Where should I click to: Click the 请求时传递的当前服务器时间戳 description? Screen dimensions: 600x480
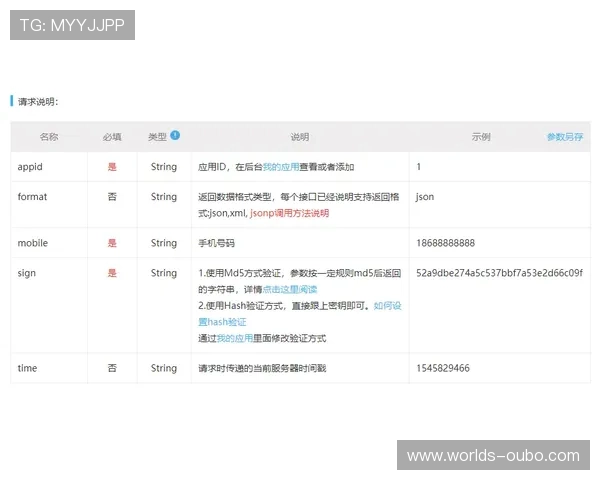tap(262, 368)
